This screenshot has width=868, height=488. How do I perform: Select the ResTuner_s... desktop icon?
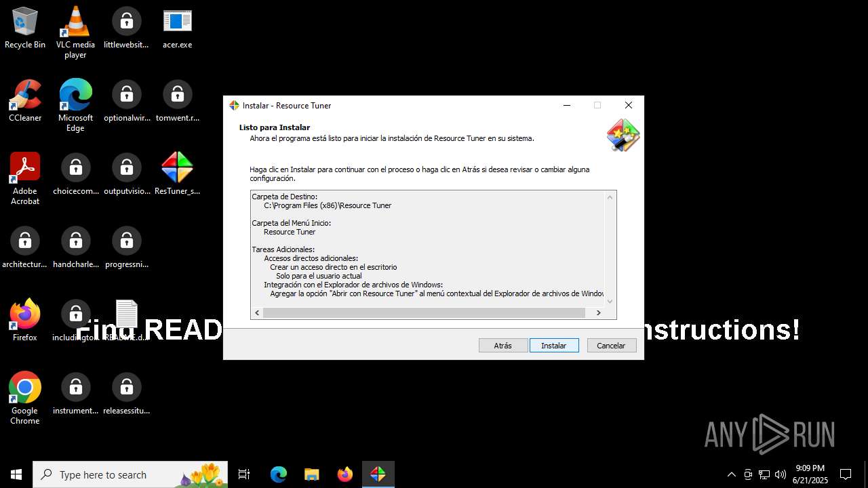[x=177, y=175]
